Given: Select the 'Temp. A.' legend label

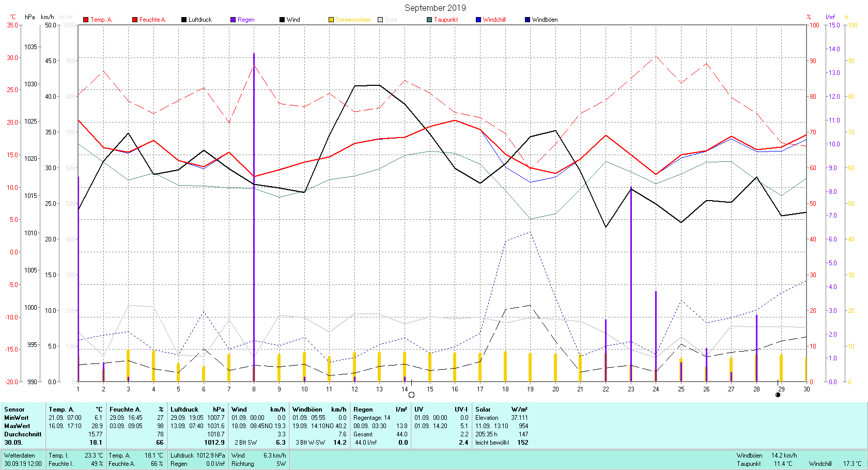Looking at the screenshot, I should pos(101,20).
